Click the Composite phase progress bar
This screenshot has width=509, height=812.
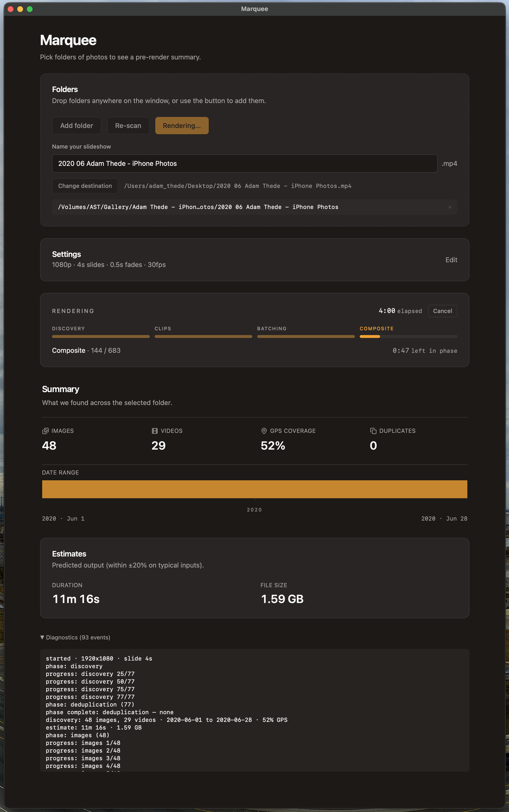[408, 336]
